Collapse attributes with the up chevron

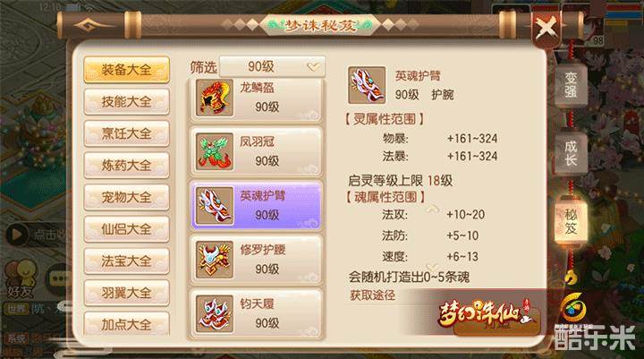click(432, 209)
